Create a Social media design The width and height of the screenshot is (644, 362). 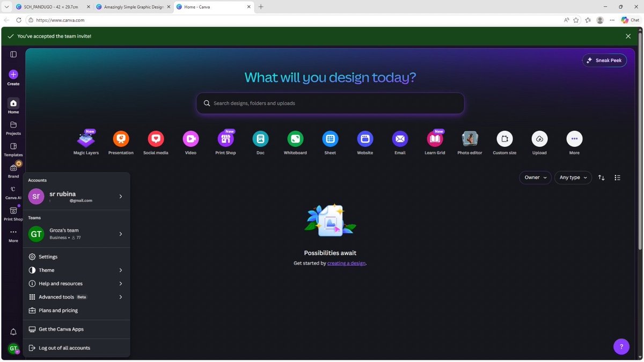pyautogui.click(x=156, y=143)
